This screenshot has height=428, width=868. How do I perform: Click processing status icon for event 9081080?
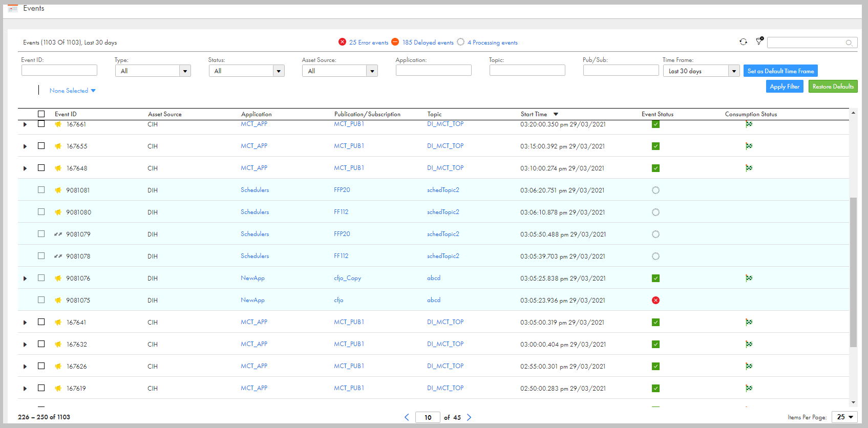point(655,212)
